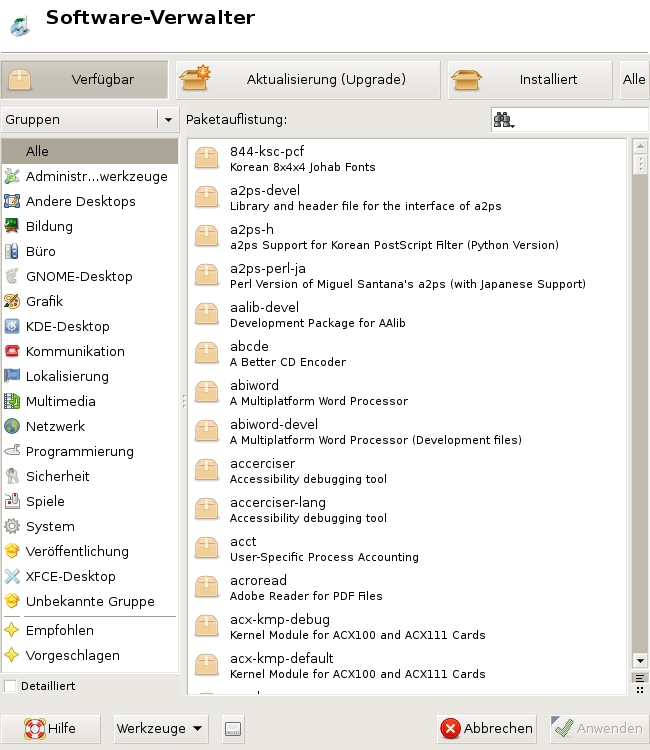Screen dimensions: 650x750
Task: Click the package search input field
Action: [x=570, y=120]
